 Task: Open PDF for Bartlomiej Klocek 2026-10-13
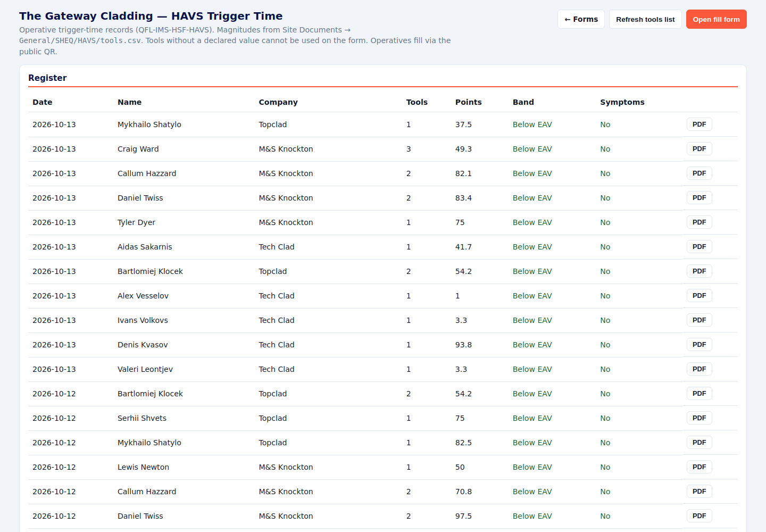point(699,271)
